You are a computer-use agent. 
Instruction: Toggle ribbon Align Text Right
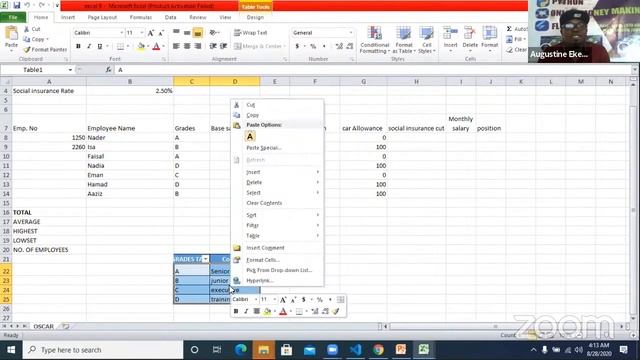click(198, 47)
